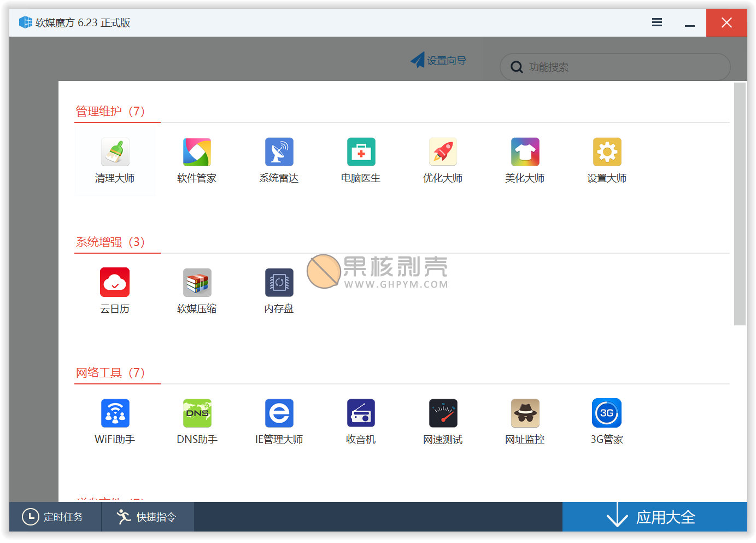Open 美化大师 t-shirt icon

(525, 161)
